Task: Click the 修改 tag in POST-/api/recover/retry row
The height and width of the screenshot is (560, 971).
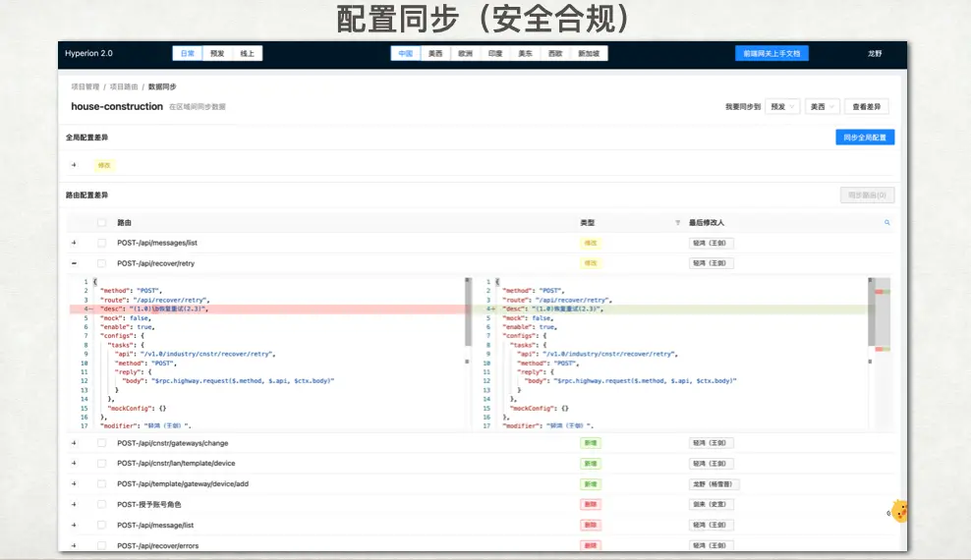Action: tap(591, 263)
